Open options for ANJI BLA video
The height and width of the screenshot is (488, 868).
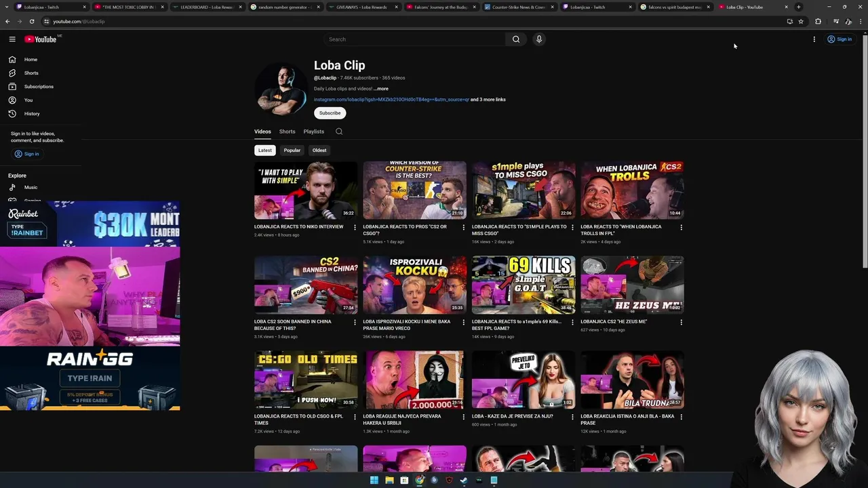682,418
